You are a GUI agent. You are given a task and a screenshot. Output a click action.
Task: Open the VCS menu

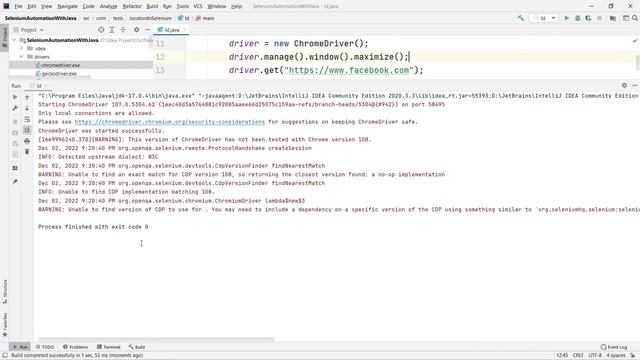pyautogui.click(x=198, y=6)
